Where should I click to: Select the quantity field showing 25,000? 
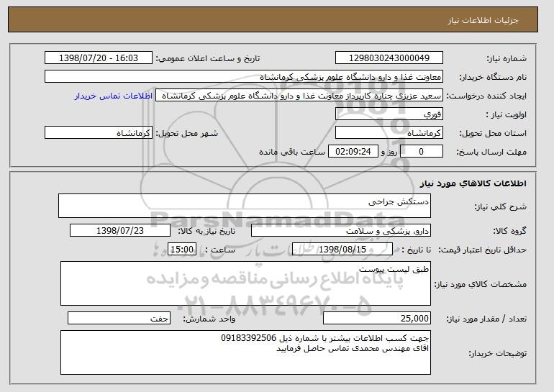377,318
